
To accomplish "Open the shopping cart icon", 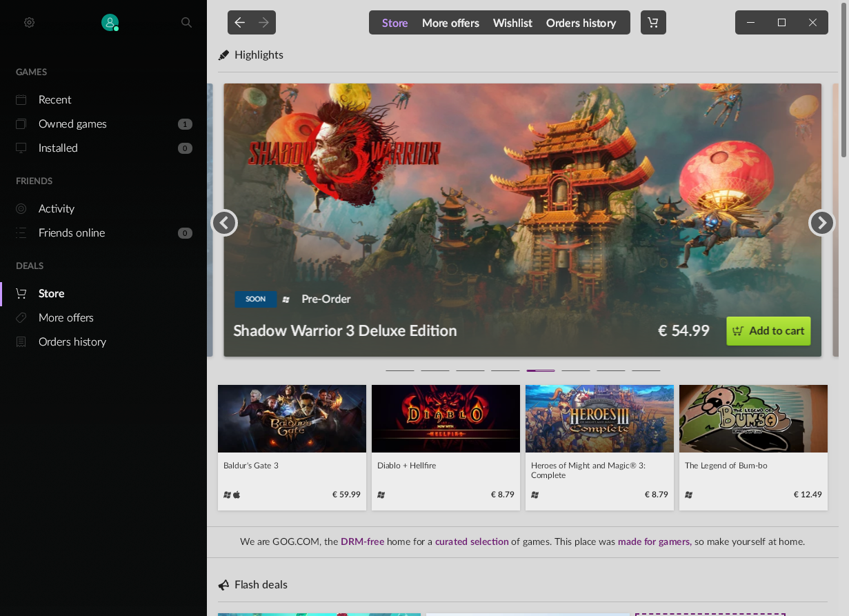I will [x=653, y=23].
